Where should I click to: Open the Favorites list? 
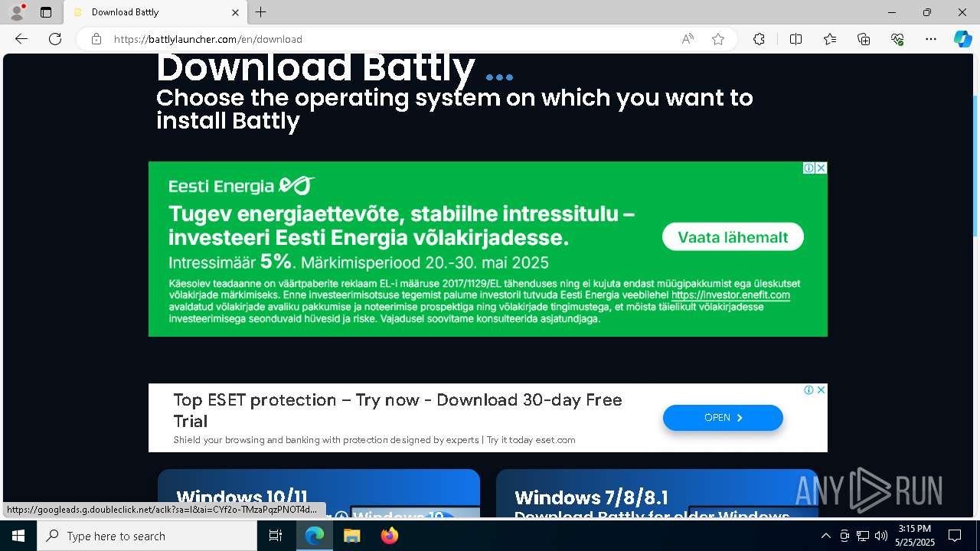tap(830, 39)
